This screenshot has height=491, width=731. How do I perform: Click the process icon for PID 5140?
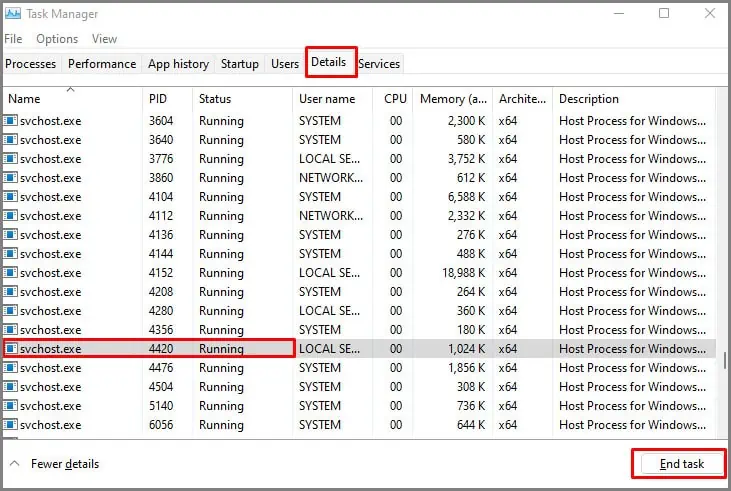point(10,406)
